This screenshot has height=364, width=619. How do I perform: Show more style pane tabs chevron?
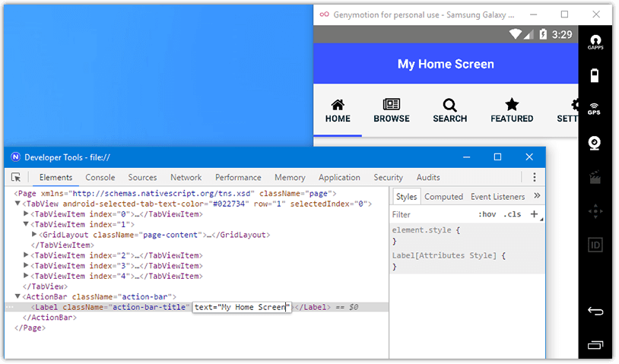537,195
